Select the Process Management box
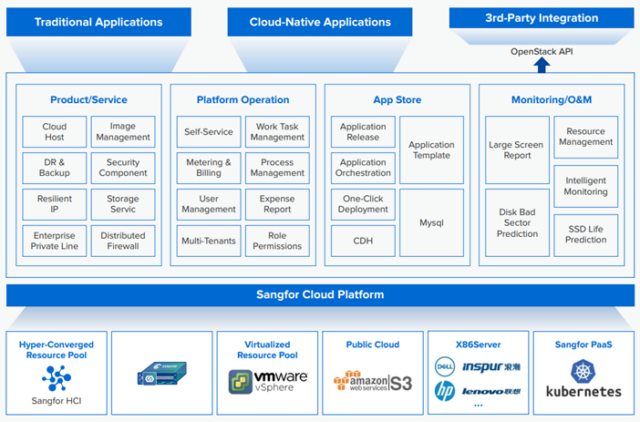Image resolution: width=640 pixels, height=422 pixels. pyautogui.click(x=277, y=168)
